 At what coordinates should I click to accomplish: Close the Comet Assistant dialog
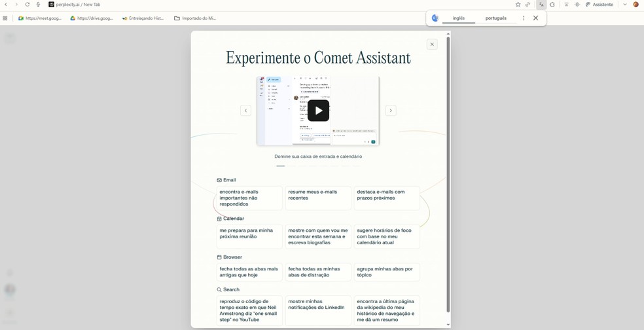click(x=432, y=45)
